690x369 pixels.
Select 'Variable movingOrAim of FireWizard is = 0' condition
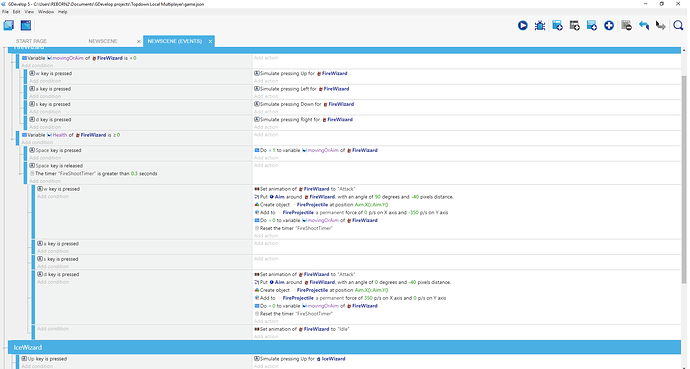[79, 58]
